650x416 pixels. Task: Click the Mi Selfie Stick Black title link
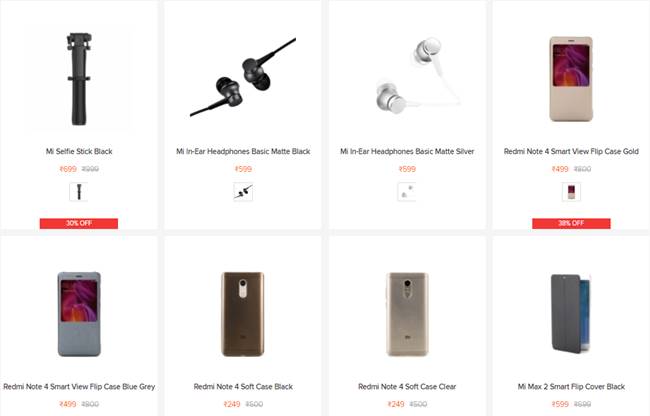point(79,152)
